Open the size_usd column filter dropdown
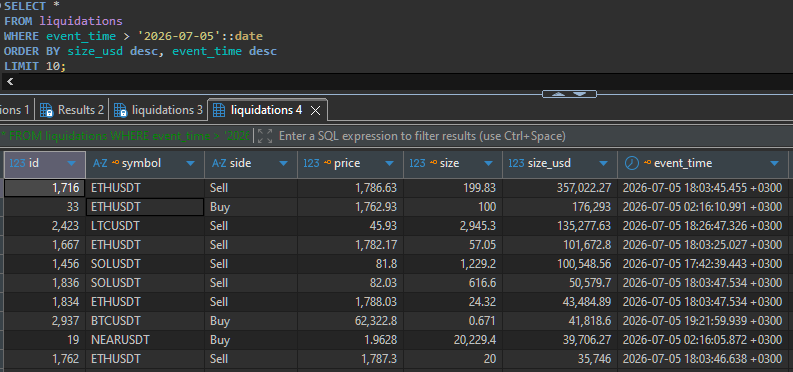Viewport: 793px width, 372px height. [x=603, y=163]
